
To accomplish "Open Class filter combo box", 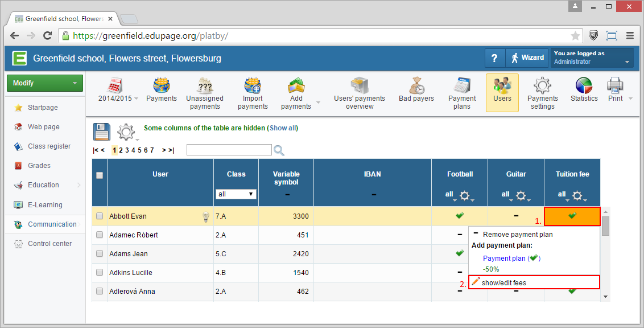I will click(236, 194).
